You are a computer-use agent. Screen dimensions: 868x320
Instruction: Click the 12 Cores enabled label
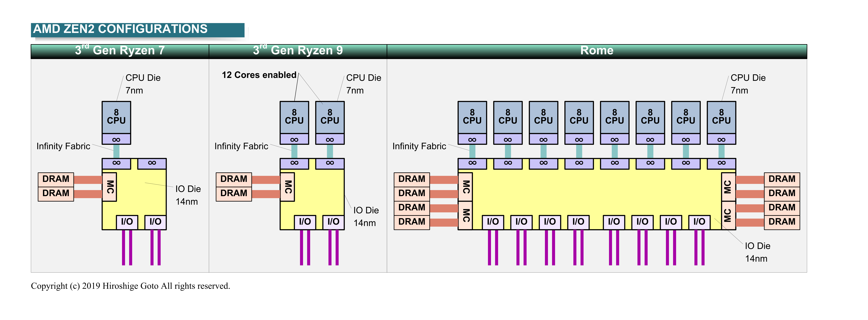[259, 75]
